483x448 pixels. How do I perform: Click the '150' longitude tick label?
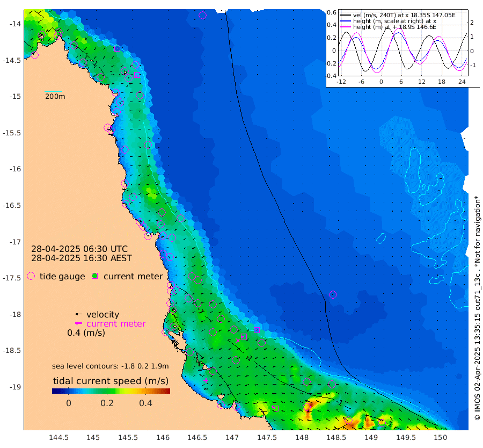pyautogui.click(x=440, y=437)
